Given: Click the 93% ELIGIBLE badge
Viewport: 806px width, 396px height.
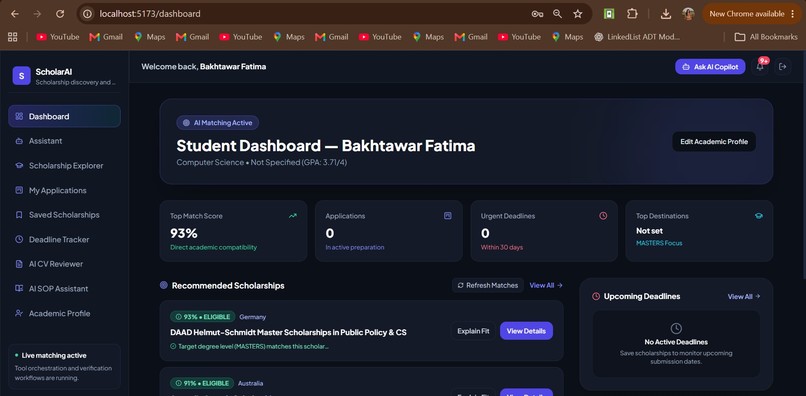Looking at the screenshot, I should pos(203,317).
